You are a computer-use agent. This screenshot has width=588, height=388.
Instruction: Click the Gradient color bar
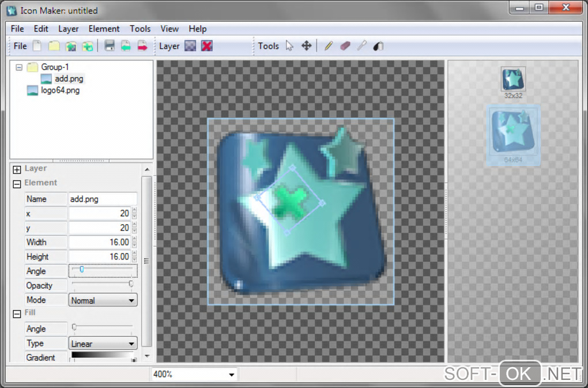point(103,355)
